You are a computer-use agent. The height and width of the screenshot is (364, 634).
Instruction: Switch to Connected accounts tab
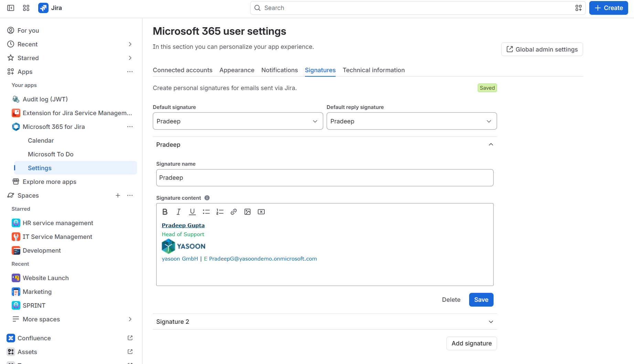pyautogui.click(x=182, y=70)
